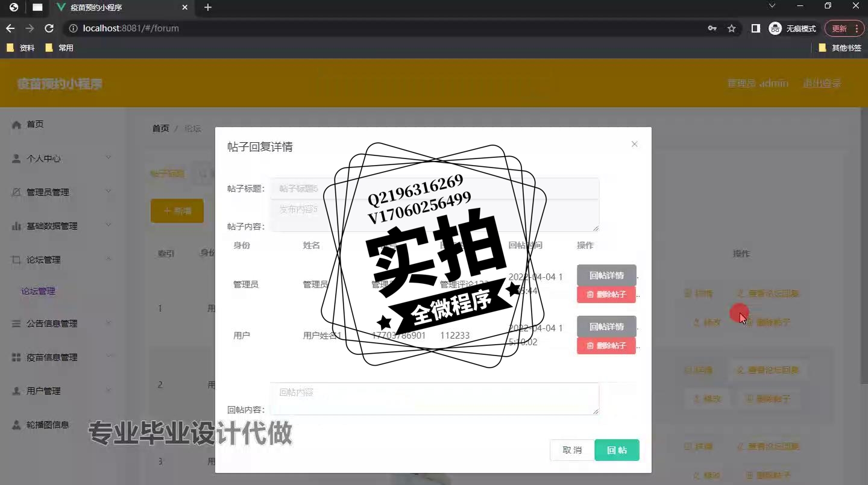The height and width of the screenshot is (485, 868).
Task: Submit the reply with green 回帖 button
Action: pyautogui.click(x=617, y=450)
